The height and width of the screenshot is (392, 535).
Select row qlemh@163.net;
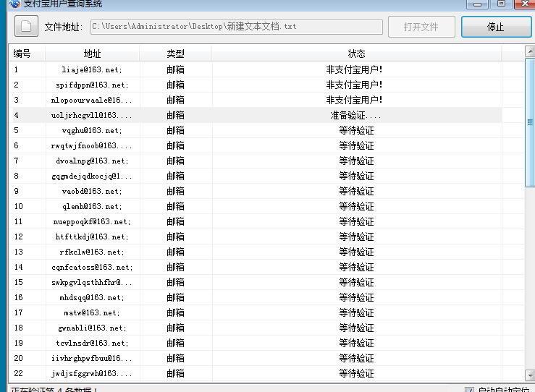(256, 206)
